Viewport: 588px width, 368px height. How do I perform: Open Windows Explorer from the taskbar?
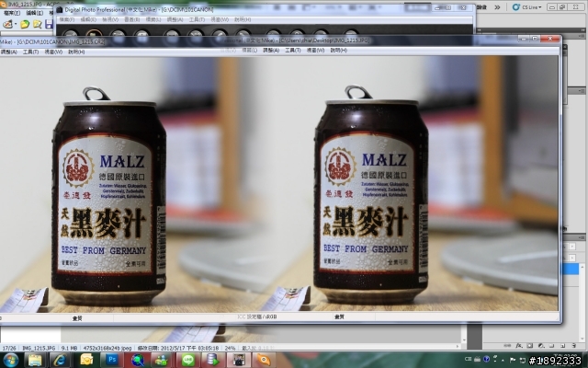click(35, 360)
